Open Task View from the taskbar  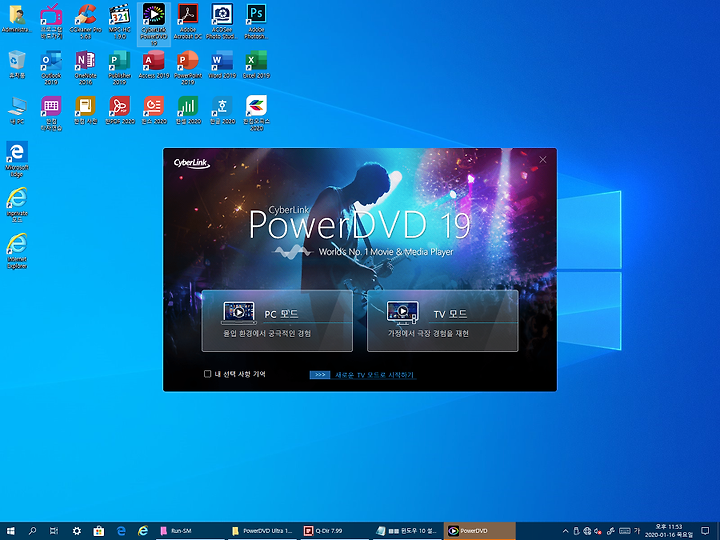54,531
